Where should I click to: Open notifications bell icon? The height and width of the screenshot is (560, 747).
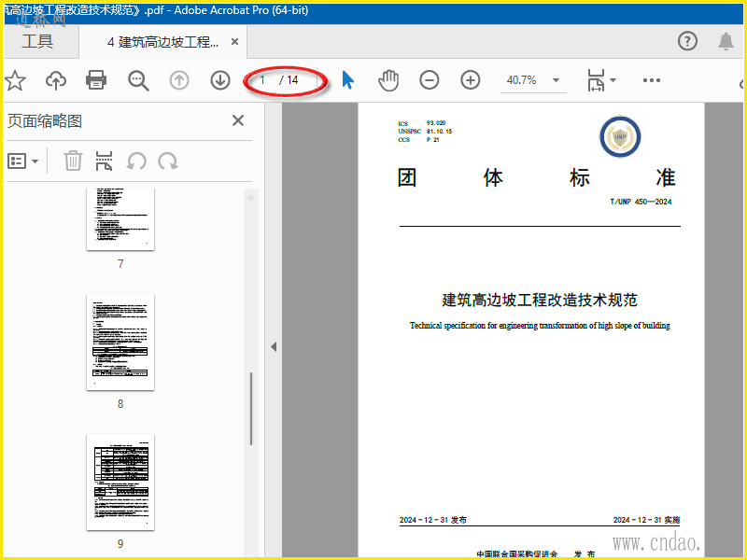click(x=726, y=41)
